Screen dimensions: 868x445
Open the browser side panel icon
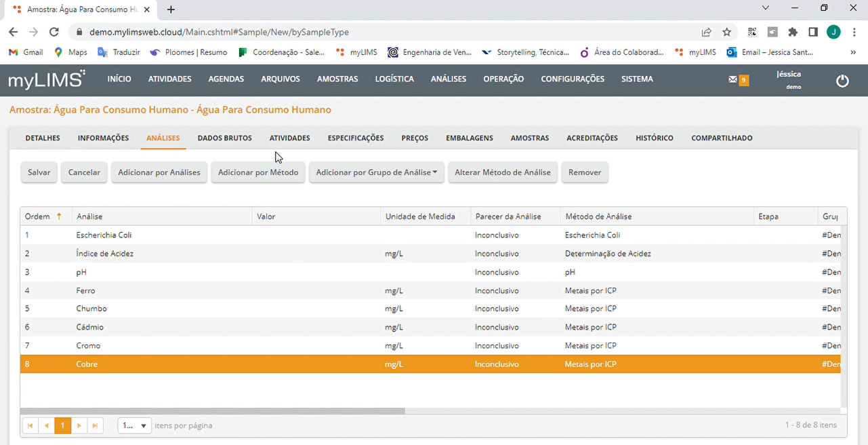pyautogui.click(x=813, y=32)
